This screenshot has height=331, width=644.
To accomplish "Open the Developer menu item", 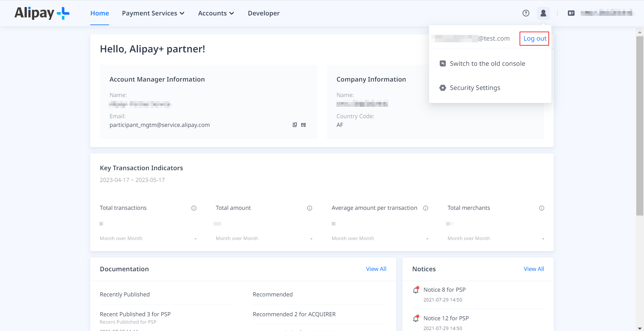I will [x=264, y=13].
